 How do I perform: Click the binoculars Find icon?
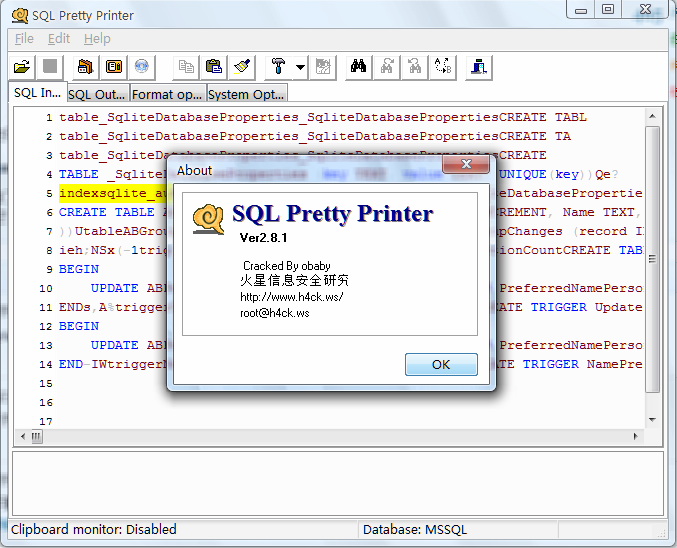pos(359,67)
